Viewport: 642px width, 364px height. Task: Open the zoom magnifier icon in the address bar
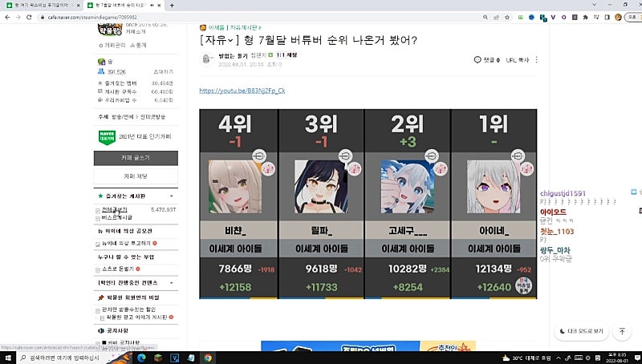click(486, 17)
